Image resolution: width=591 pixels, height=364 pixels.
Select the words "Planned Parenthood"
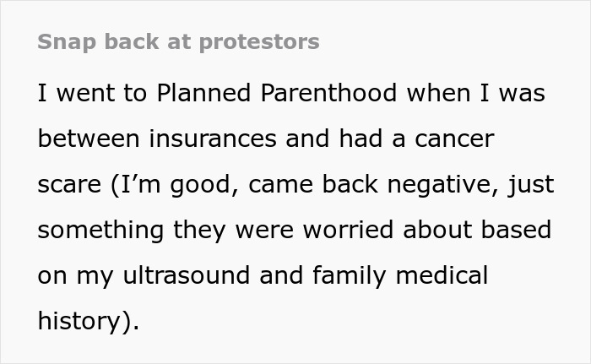coord(277,93)
